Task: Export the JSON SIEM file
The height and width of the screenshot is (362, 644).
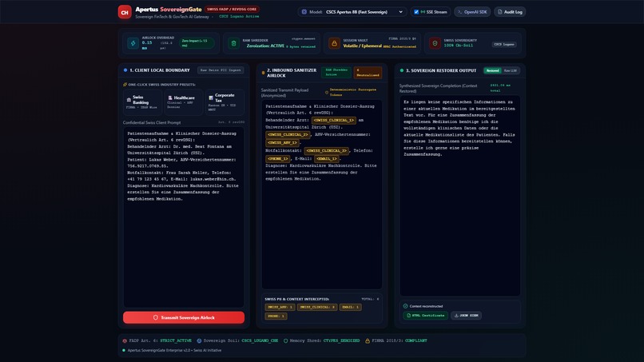Action: pos(466,316)
